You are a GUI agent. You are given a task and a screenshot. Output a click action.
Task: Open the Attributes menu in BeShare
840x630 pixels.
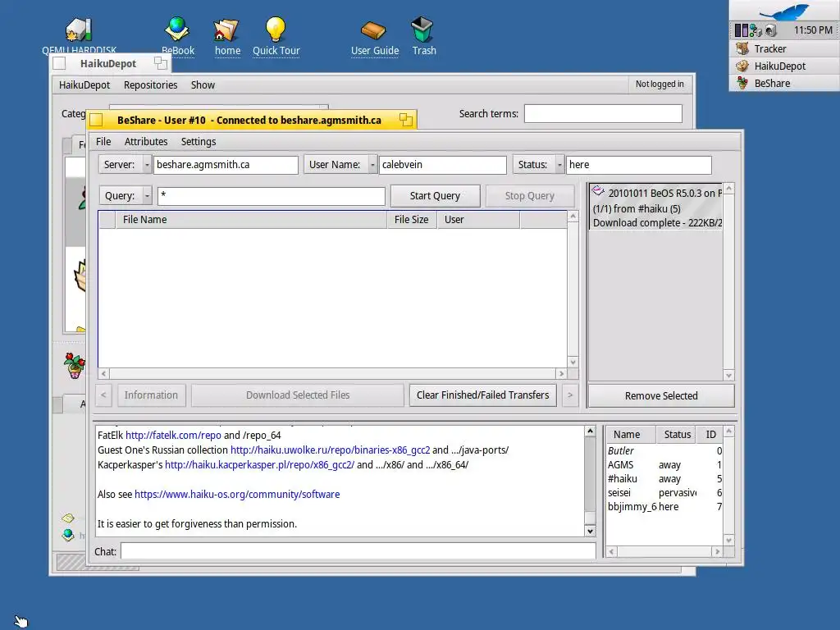point(146,141)
